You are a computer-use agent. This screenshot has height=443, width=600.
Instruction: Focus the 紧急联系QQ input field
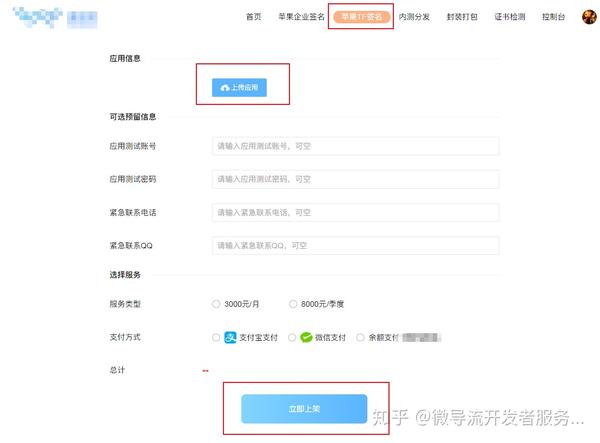point(355,246)
